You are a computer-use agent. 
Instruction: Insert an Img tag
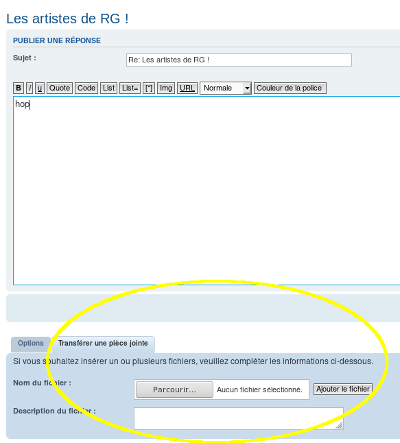(x=166, y=88)
